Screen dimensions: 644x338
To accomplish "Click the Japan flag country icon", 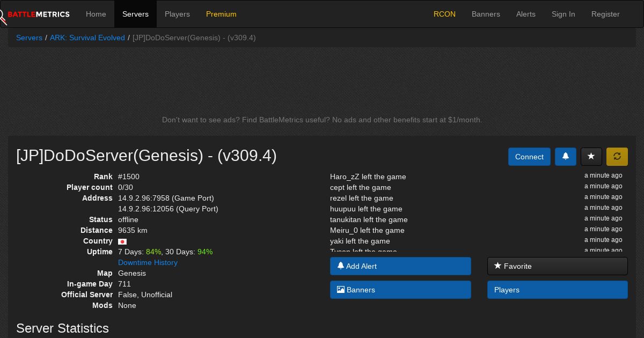I will pos(122,241).
